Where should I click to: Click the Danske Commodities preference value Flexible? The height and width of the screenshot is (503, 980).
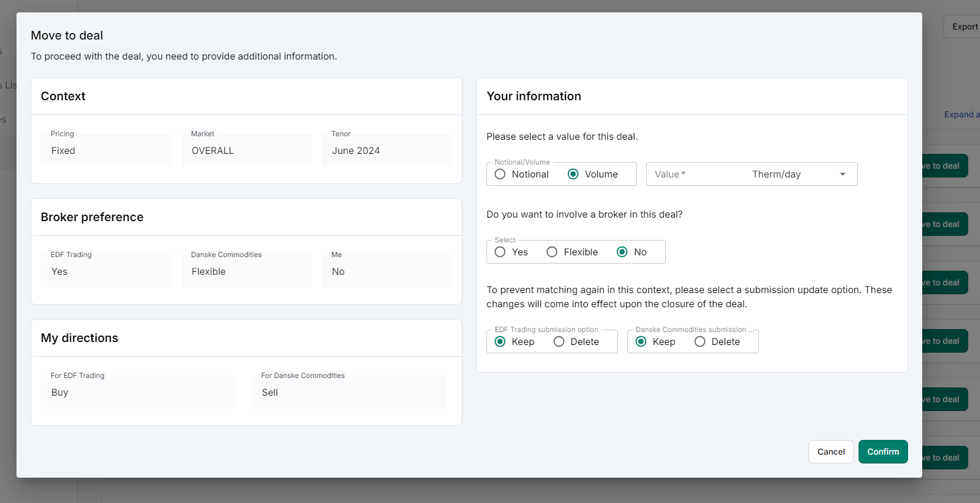(246, 271)
